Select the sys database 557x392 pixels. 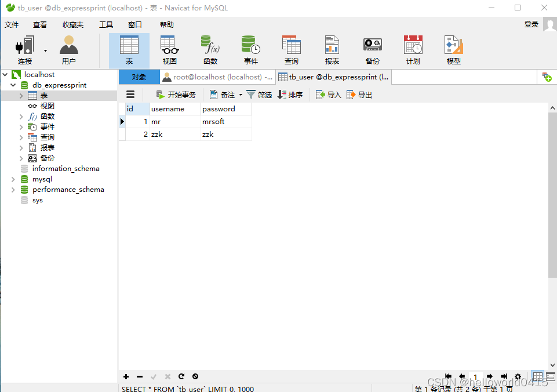[37, 200]
